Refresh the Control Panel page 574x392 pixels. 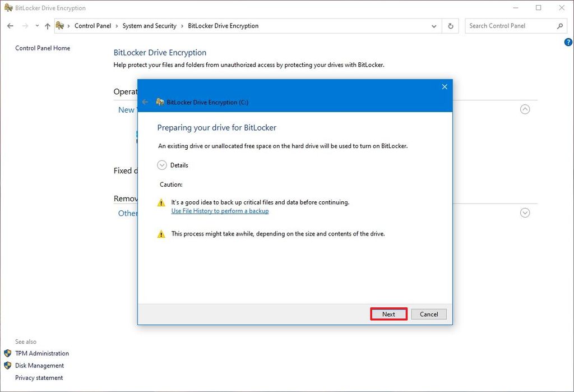pos(450,26)
